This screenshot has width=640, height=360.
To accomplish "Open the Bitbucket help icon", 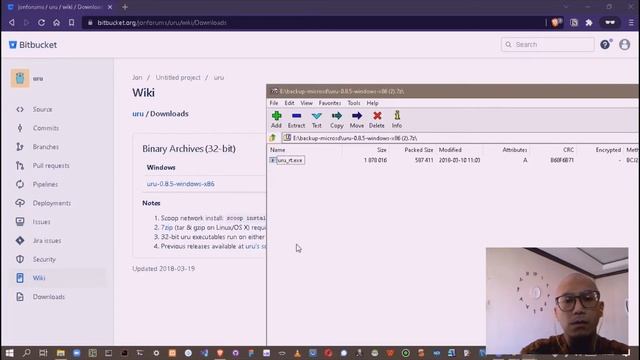I will (x=605, y=44).
